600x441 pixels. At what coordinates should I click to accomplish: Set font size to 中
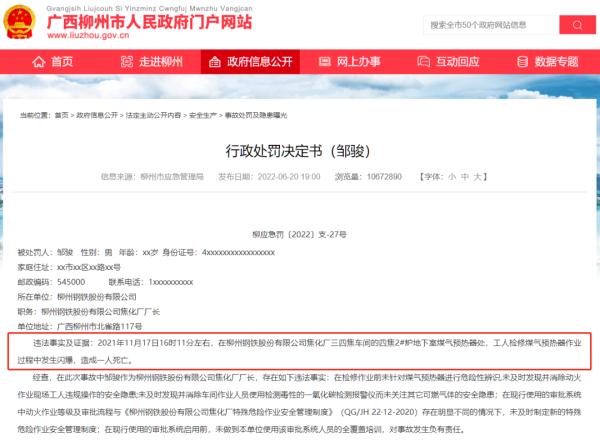(x=465, y=177)
